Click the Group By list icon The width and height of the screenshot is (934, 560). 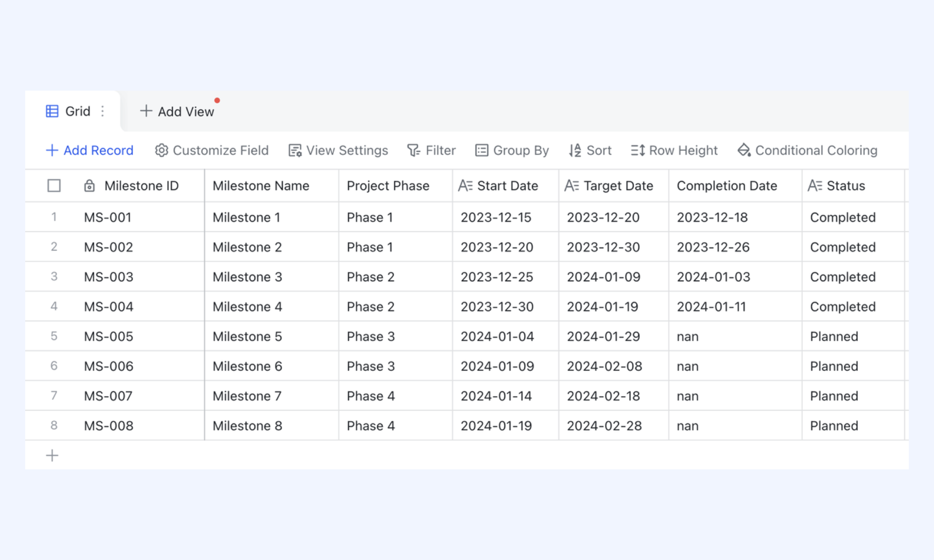click(481, 150)
